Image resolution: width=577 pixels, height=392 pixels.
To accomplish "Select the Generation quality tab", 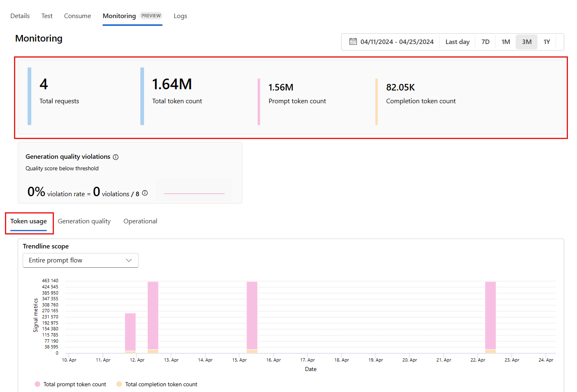I will pyautogui.click(x=84, y=221).
